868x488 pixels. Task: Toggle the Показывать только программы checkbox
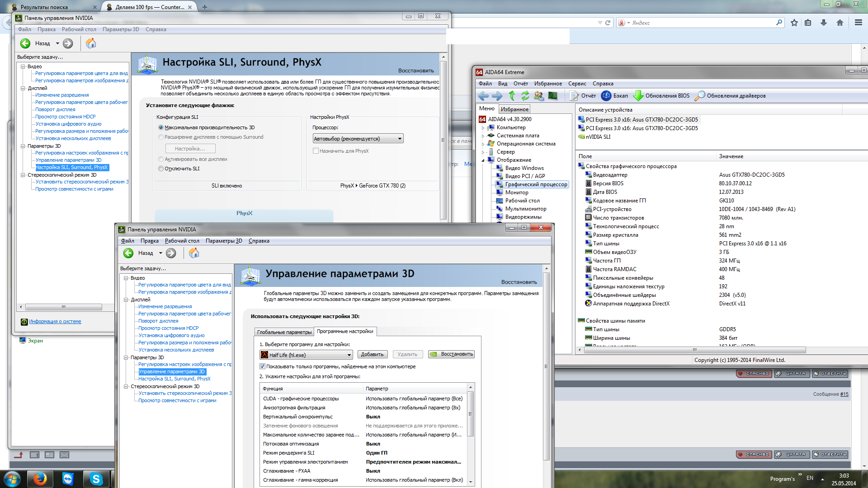point(262,366)
